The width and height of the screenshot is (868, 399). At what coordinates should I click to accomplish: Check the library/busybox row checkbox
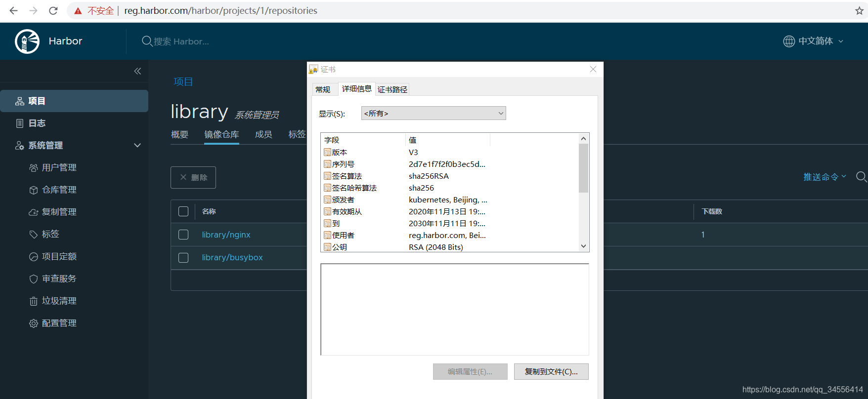click(x=183, y=258)
